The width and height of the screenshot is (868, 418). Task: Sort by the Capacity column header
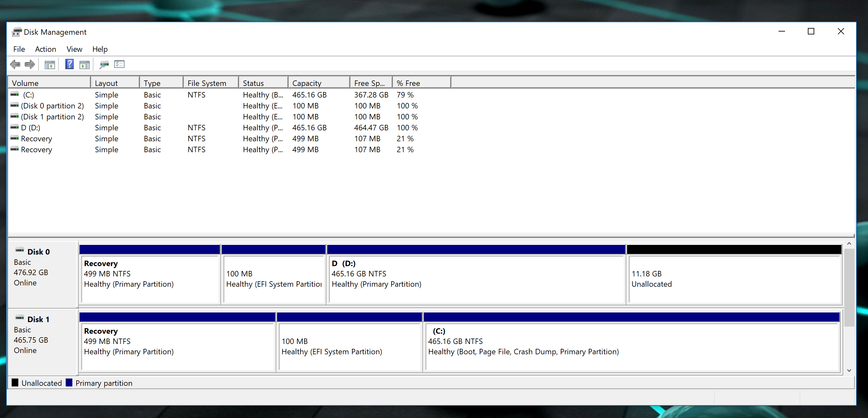click(319, 83)
